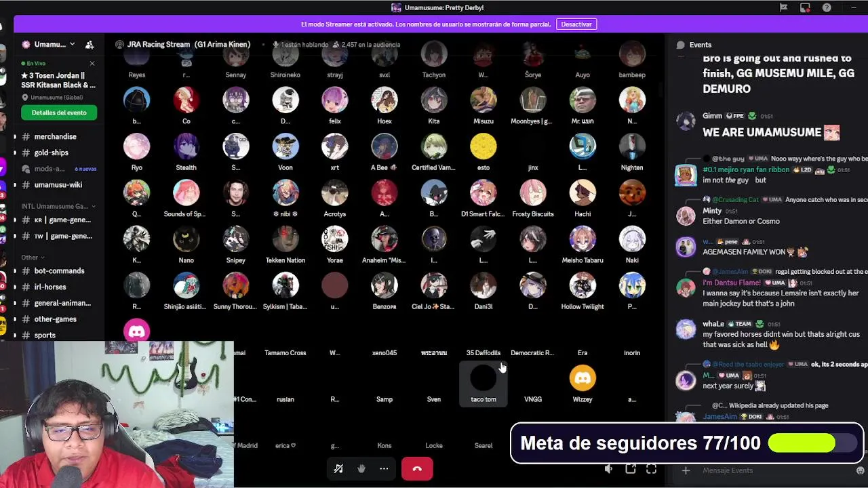Dismiss the live event card with the X
The height and width of the screenshot is (488, 868).
(92, 64)
